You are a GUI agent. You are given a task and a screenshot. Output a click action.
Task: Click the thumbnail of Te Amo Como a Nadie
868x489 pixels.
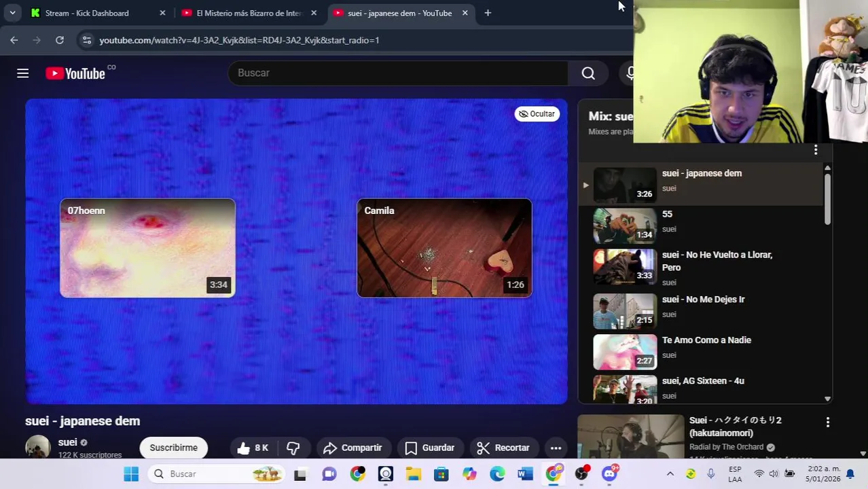pos(625,352)
